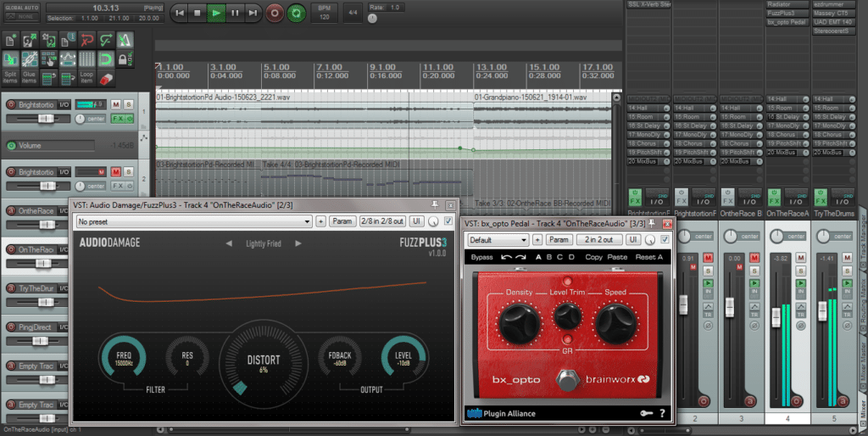Click the Open project toolbar icon
This screenshot has width=868, height=436.
tap(30, 40)
